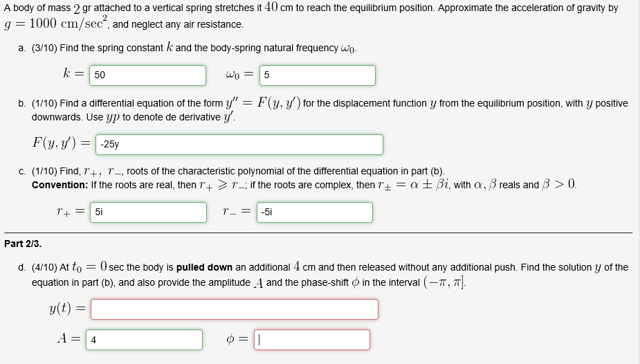Click the "F(y, y') =" label
640x364 pixels.
tap(61, 144)
